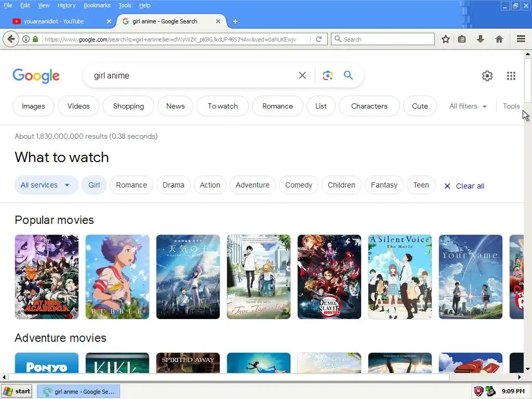Image resolution: width=532 pixels, height=399 pixels.
Task: Open My Hero Academia movie poster
Action: click(x=46, y=277)
